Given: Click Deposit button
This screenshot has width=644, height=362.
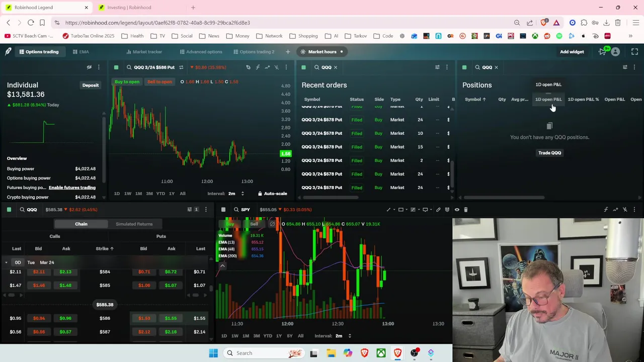Looking at the screenshot, I should click(91, 85).
